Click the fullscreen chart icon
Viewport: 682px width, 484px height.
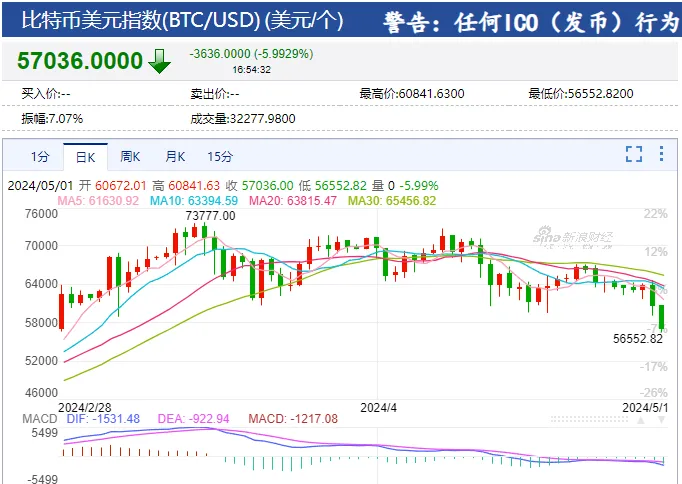click(x=633, y=154)
